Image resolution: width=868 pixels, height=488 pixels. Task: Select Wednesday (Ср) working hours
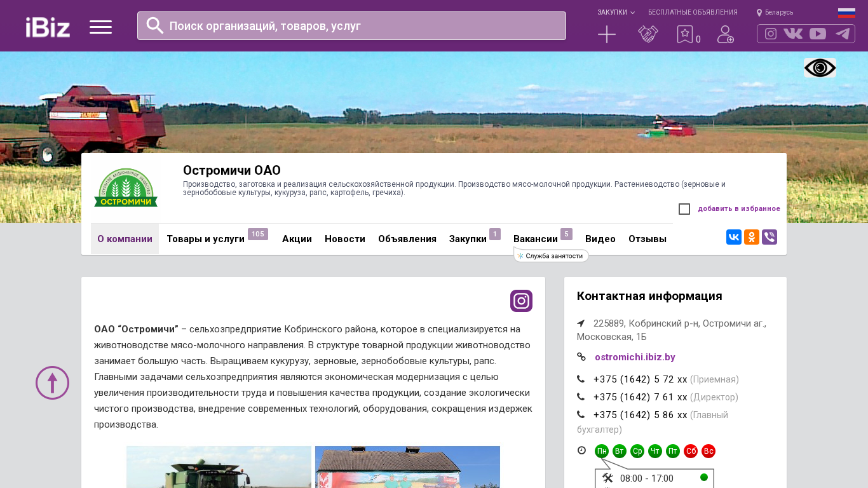(x=637, y=451)
